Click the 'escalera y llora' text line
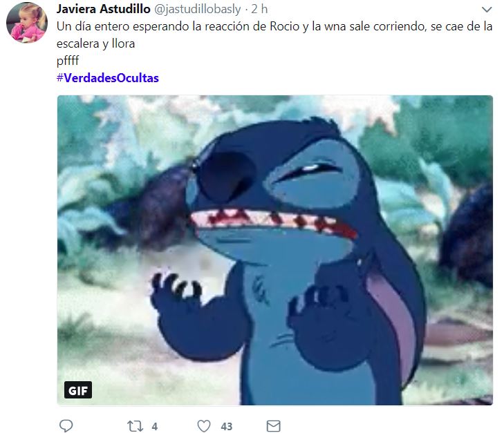The image size is (504, 433). coord(96,44)
